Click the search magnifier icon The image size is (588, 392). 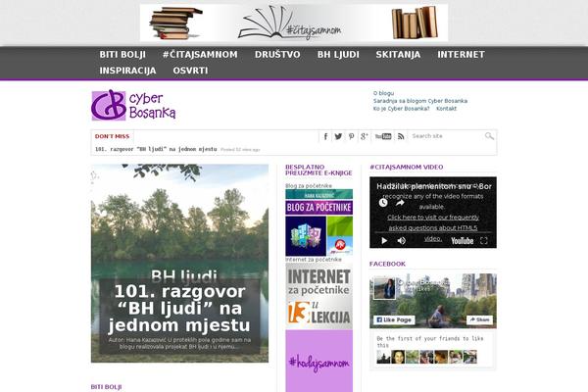(489, 136)
